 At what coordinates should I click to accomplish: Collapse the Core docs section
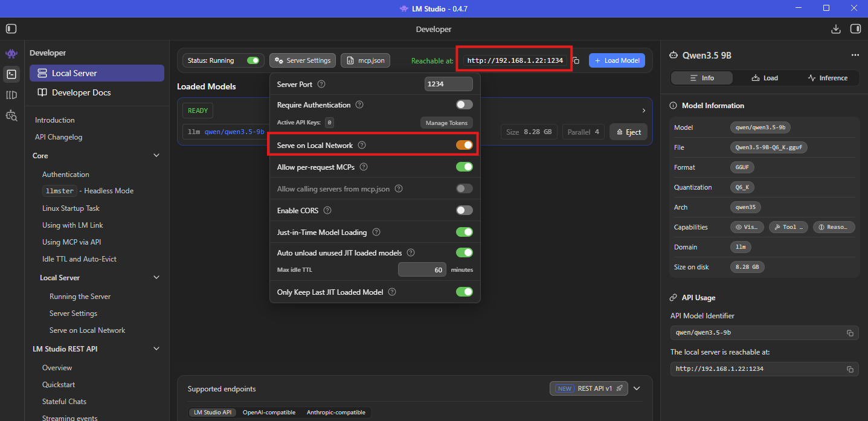156,156
